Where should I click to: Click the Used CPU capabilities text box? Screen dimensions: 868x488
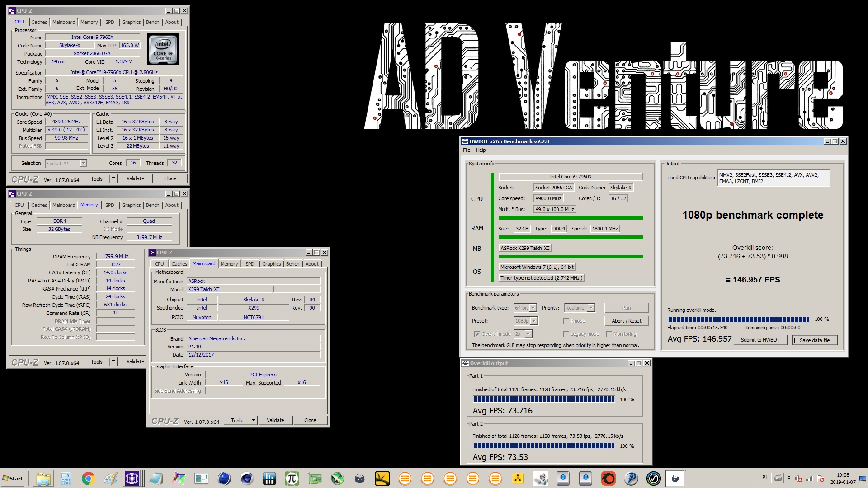(x=774, y=178)
